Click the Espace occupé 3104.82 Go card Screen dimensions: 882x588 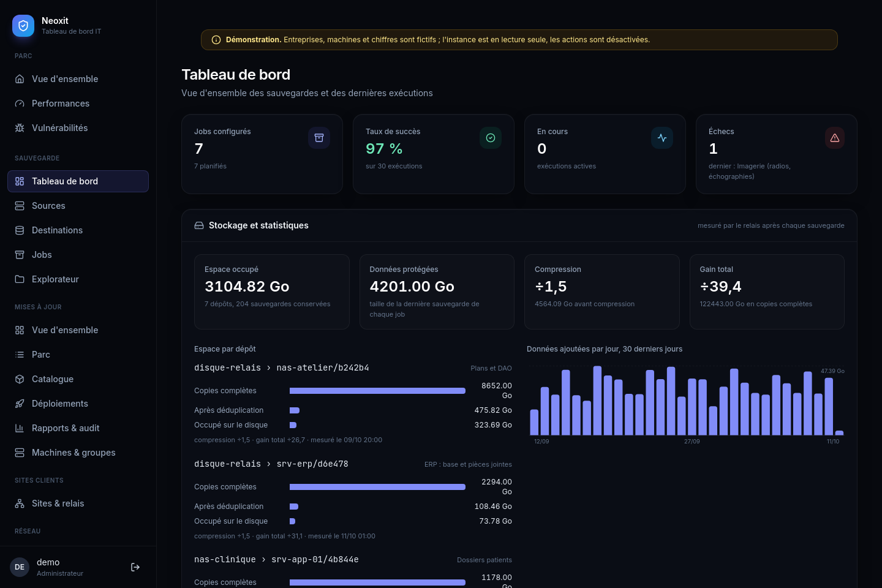coord(272,292)
